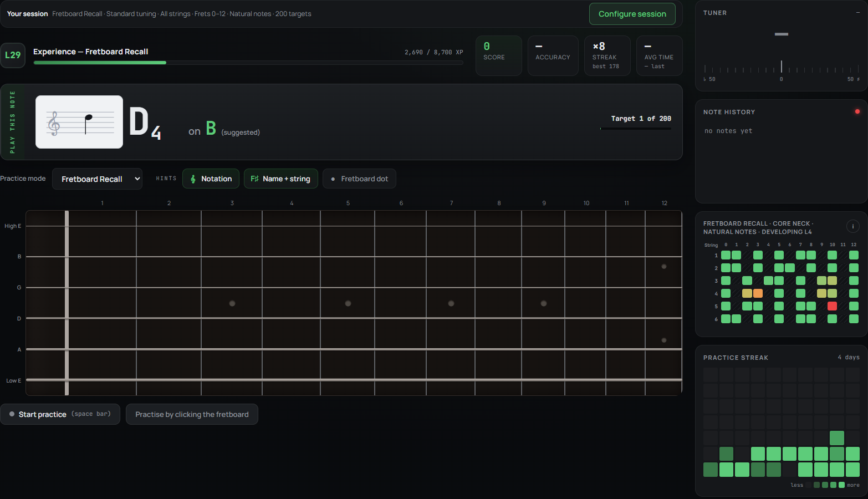Select heatmap cell string 3 fret 10
The width and height of the screenshot is (868, 499).
832,281
